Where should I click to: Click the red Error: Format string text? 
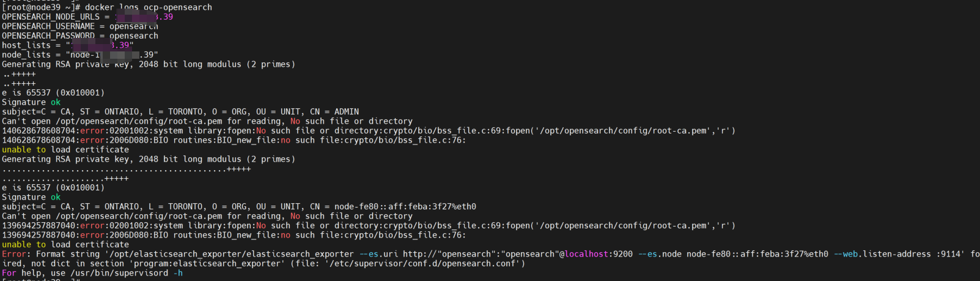click(x=51, y=254)
